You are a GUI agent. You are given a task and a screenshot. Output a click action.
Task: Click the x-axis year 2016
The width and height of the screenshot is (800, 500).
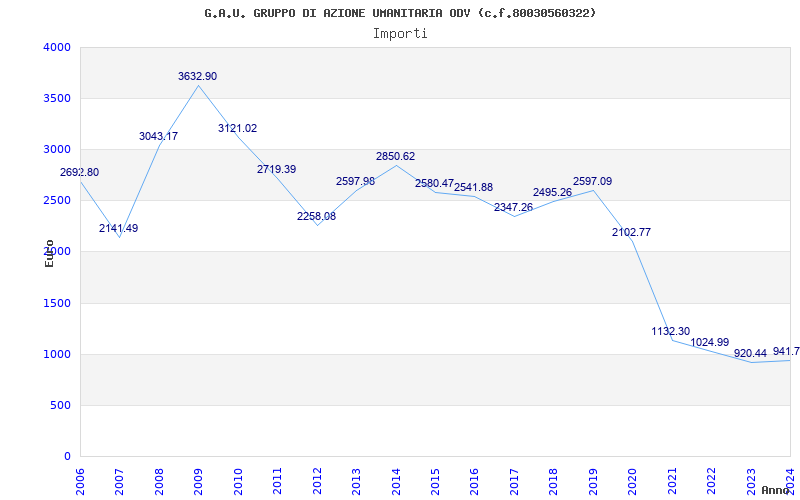(474, 481)
